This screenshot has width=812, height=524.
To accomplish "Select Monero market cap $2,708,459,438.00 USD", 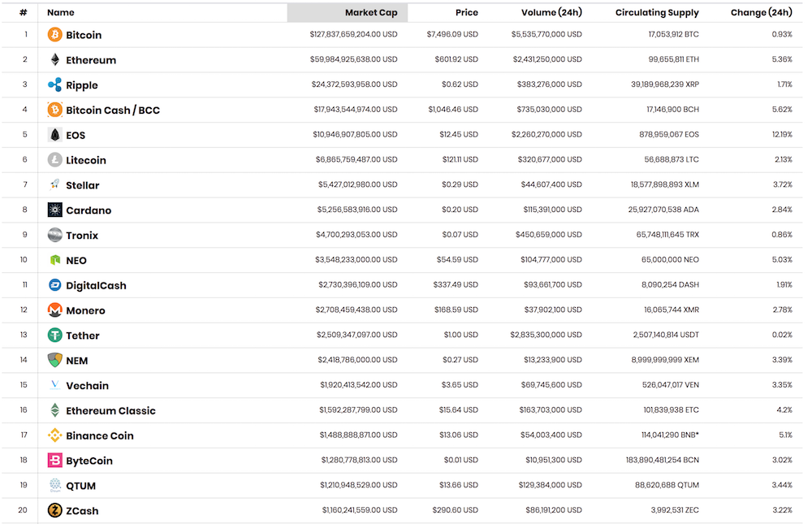I will (356, 310).
